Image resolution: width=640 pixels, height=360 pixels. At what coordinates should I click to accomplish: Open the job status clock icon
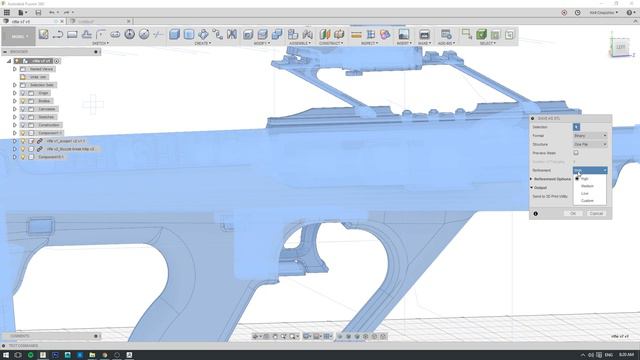[x=578, y=13]
